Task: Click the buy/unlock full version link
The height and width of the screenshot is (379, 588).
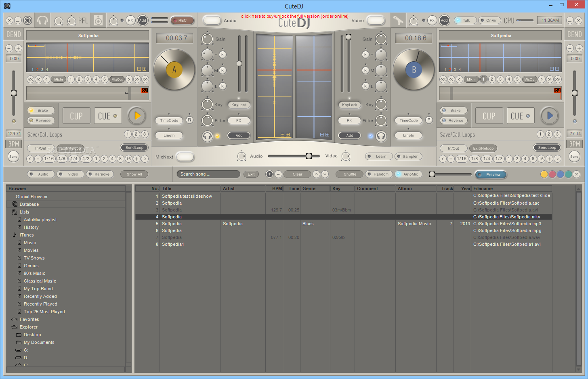Action: tap(294, 16)
